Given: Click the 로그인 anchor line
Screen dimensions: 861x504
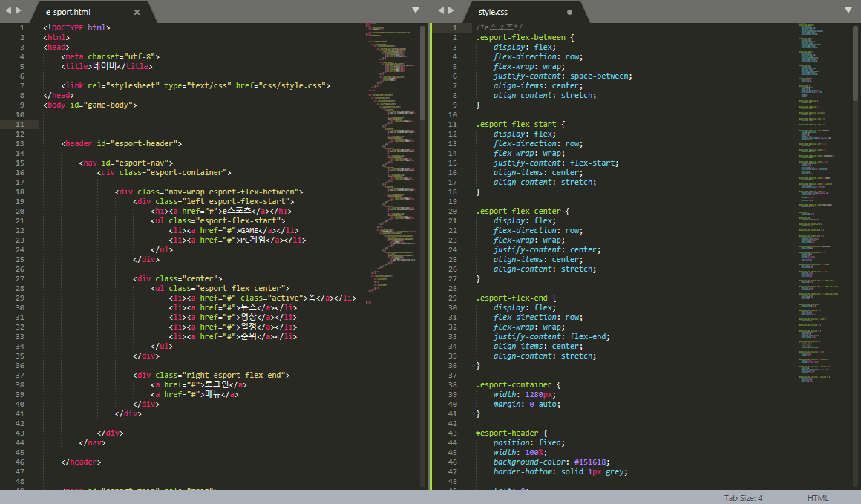Looking at the screenshot, I should pyautogui.click(x=199, y=384).
